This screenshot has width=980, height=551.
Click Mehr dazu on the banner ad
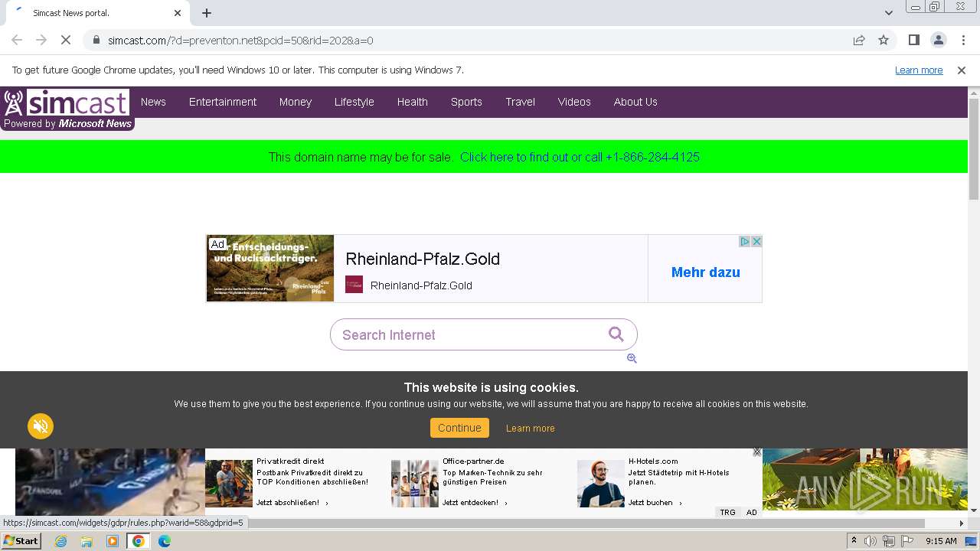tap(706, 272)
